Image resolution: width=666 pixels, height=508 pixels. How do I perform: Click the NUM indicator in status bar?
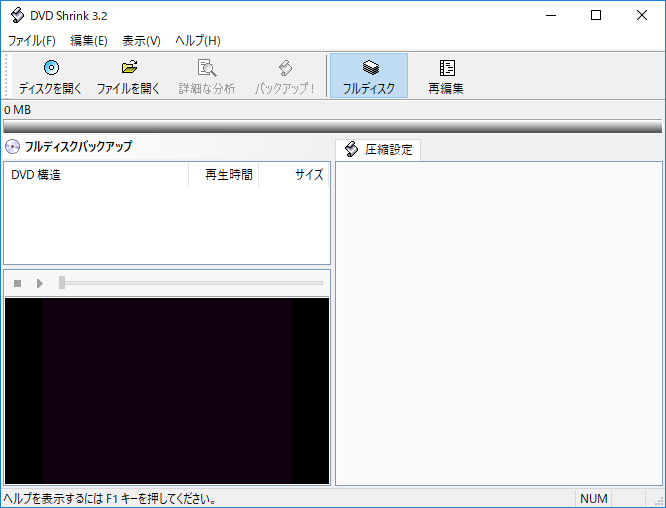point(593,499)
